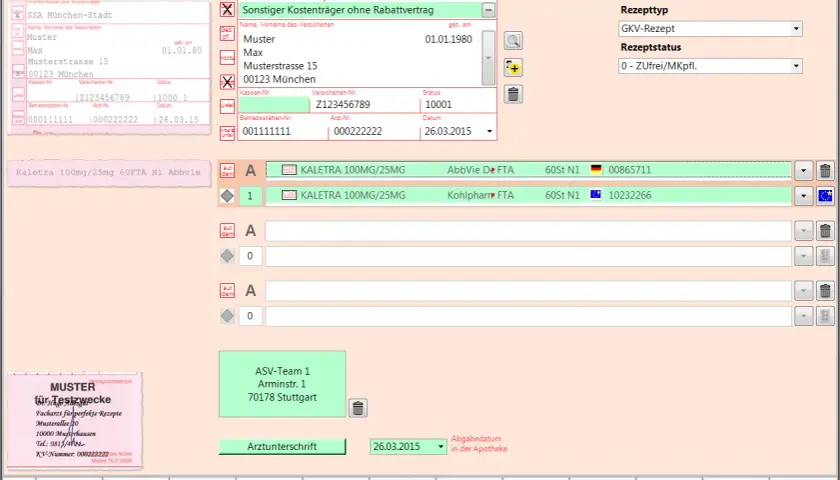Click the MUSTER doctor stamp thumbnail

point(75,420)
